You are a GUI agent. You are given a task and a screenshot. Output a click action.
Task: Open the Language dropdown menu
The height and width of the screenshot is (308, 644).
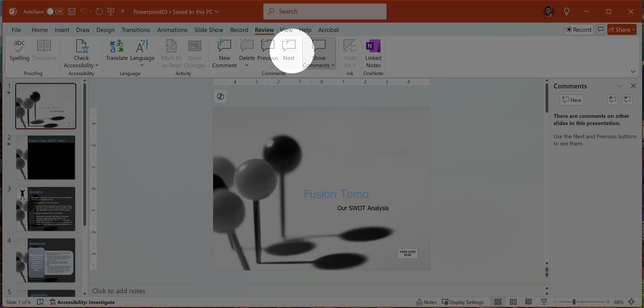click(x=142, y=66)
